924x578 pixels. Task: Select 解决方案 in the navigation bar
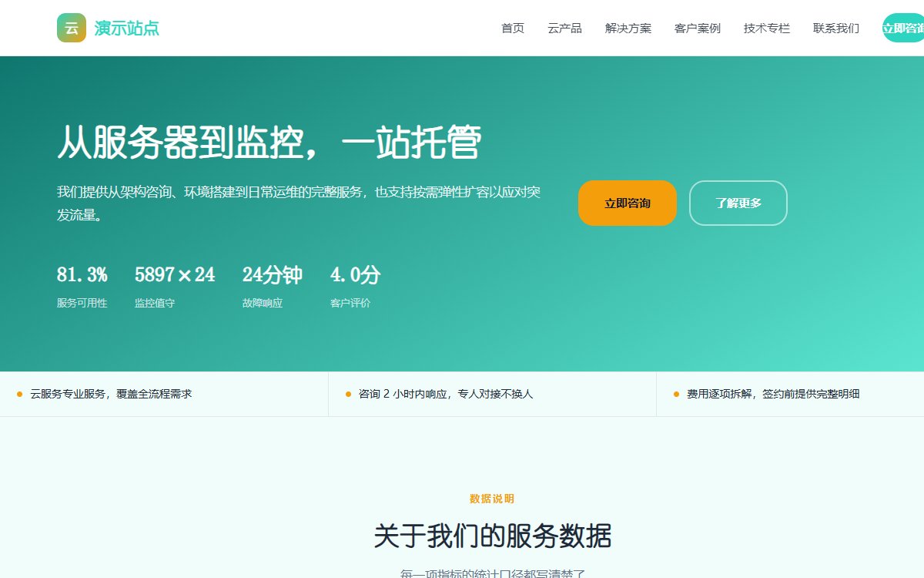628,29
